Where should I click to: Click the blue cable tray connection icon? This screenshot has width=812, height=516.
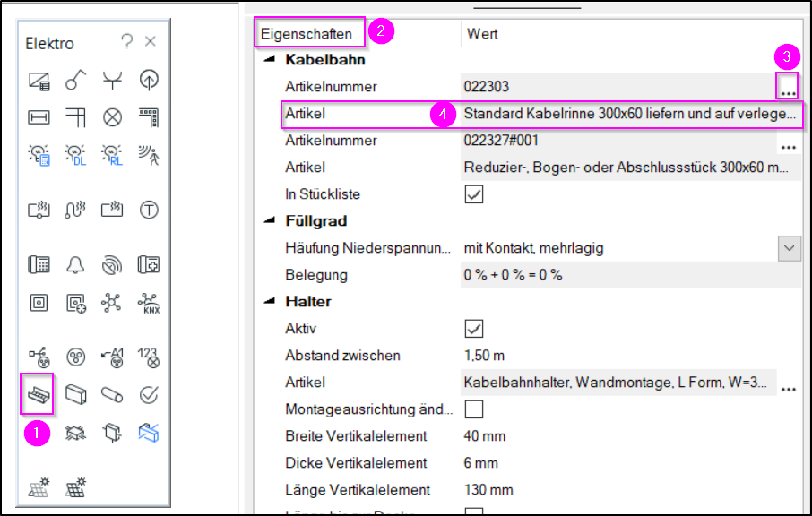point(149,433)
